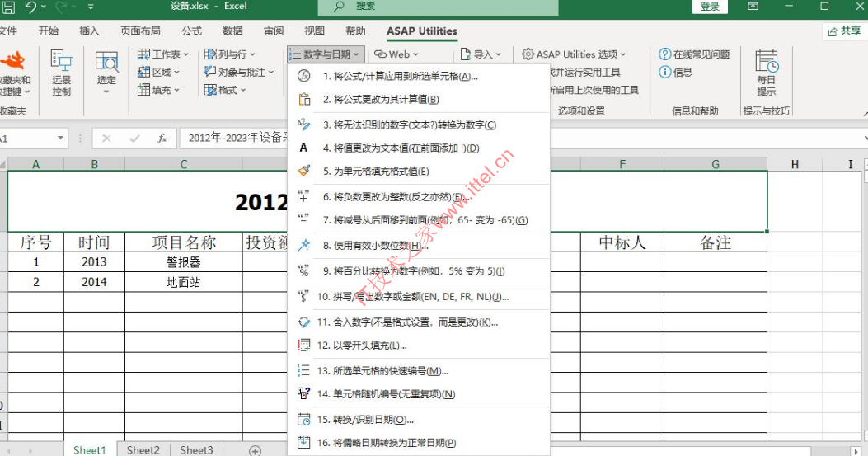Expand the 对象与批注 dropdown
868x456 pixels.
(x=238, y=72)
